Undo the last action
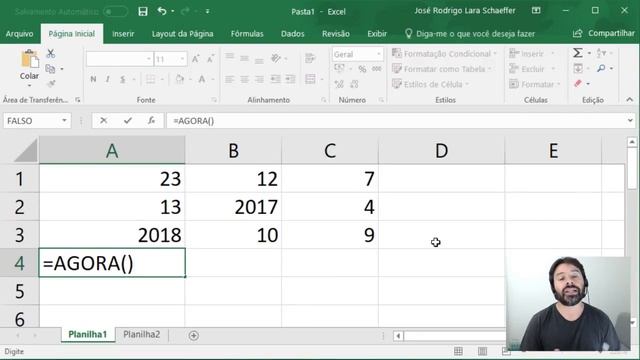The width and height of the screenshot is (640, 360). 162,11
